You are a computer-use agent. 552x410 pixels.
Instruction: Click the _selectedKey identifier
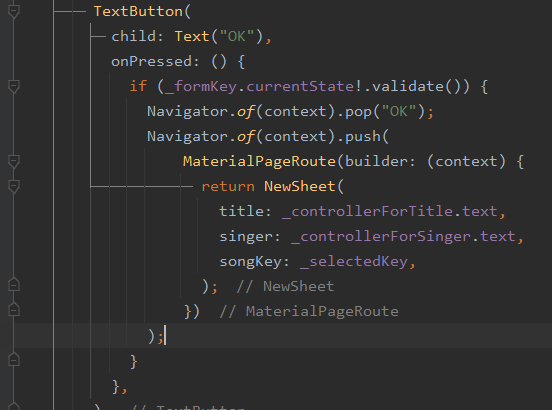[354, 262]
